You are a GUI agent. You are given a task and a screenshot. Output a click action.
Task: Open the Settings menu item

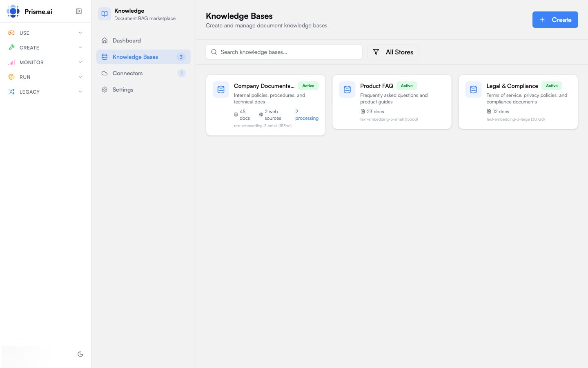(x=143, y=90)
